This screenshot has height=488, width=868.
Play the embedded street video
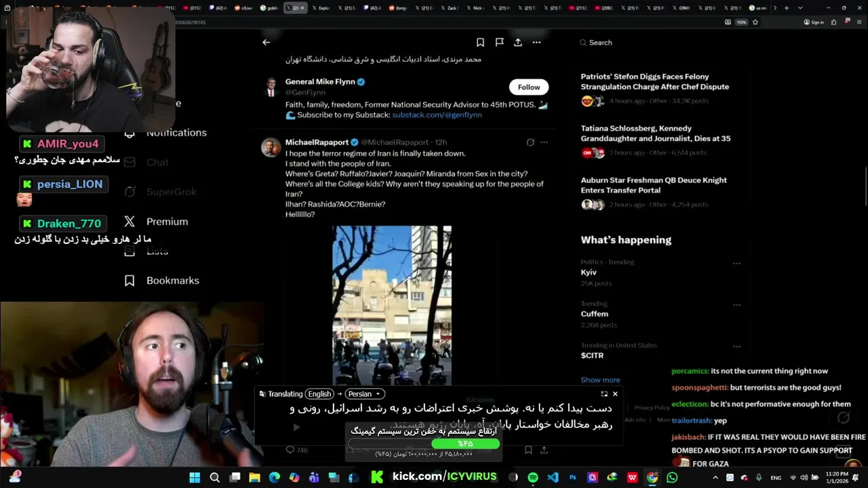[391, 305]
